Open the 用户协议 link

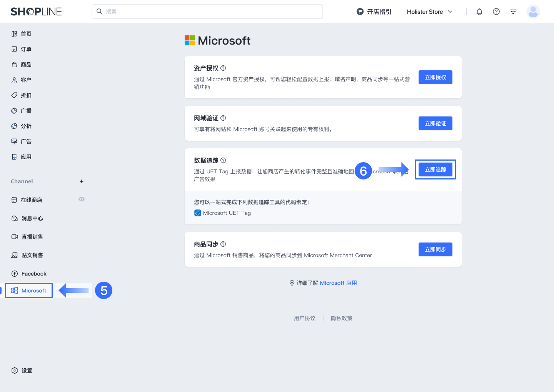305,318
